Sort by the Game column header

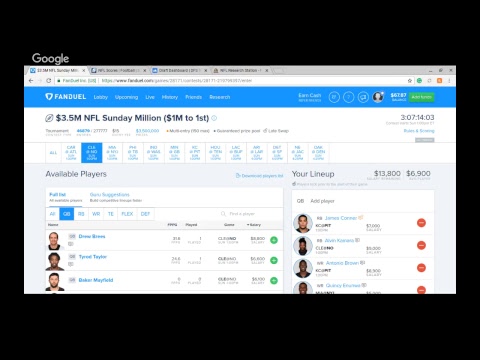pyautogui.click(x=229, y=225)
